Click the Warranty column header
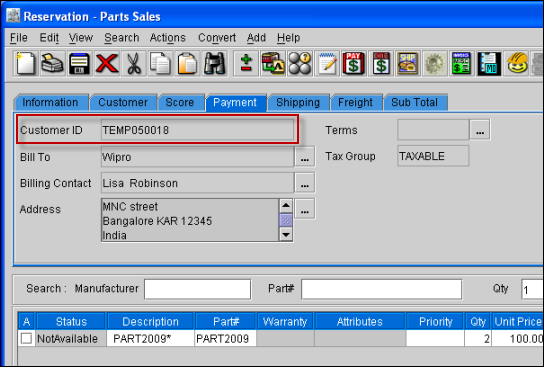 285,321
